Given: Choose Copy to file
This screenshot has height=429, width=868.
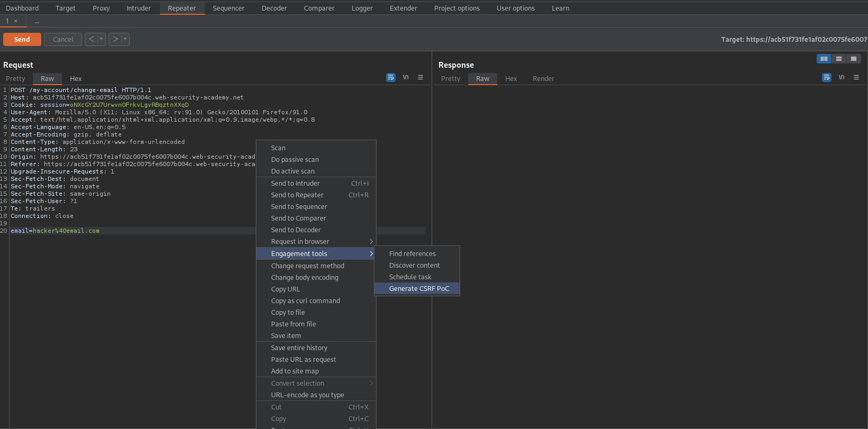Looking at the screenshot, I should tap(316, 313).
